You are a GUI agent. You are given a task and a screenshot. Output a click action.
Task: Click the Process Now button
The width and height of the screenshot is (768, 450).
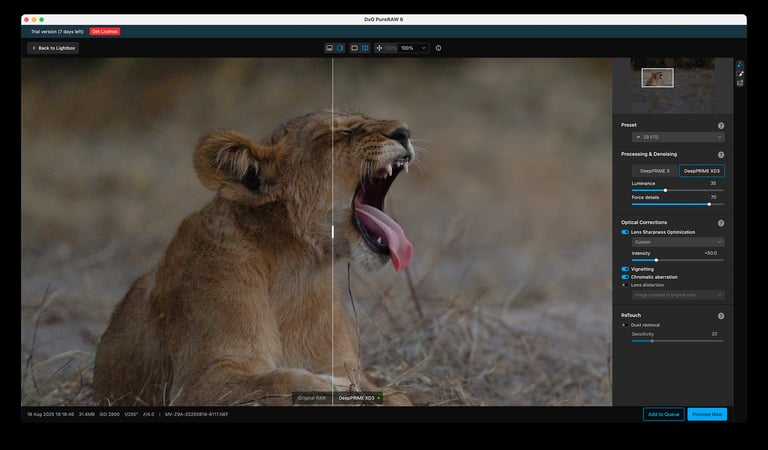[x=706, y=414]
